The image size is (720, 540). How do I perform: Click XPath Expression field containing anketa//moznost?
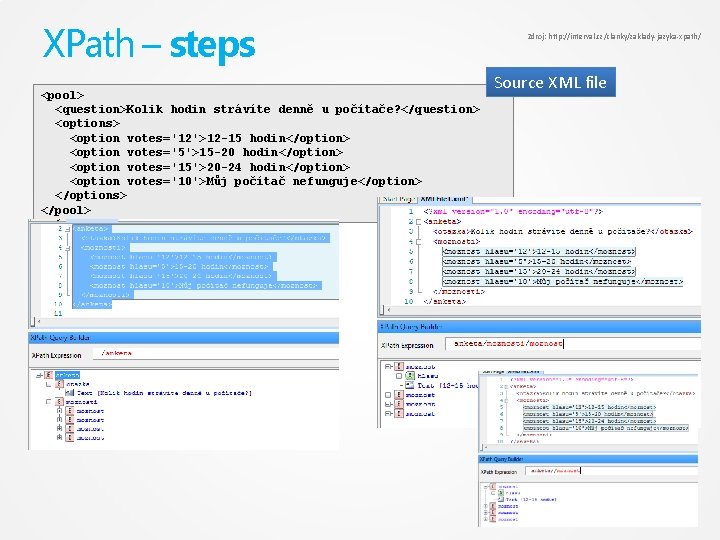point(611,471)
